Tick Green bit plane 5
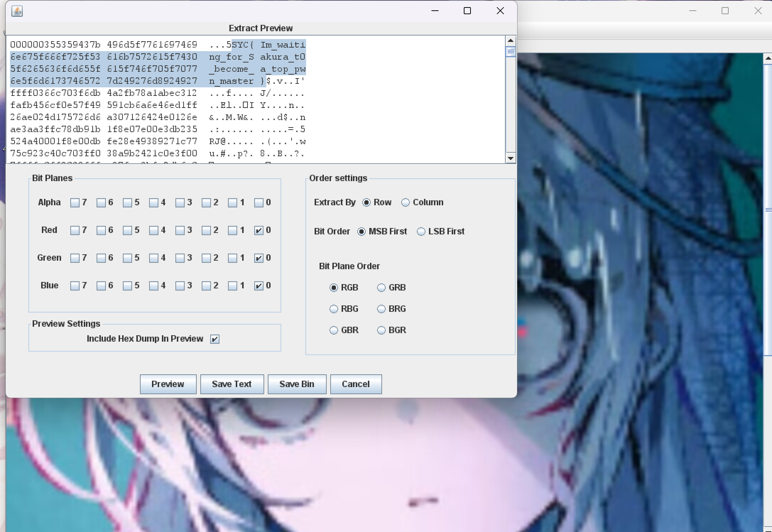772x532 pixels. pyautogui.click(x=127, y=258)
